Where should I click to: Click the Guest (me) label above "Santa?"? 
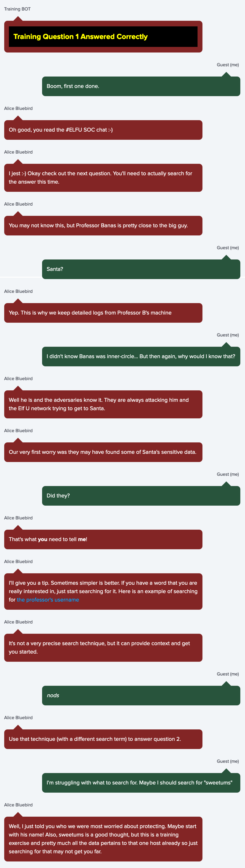227,248
